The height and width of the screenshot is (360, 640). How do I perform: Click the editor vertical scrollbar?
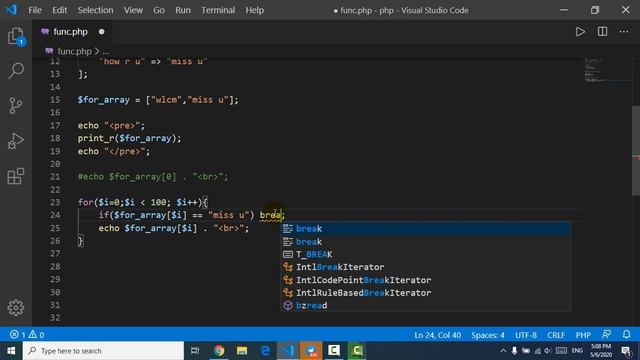point(636,151)
